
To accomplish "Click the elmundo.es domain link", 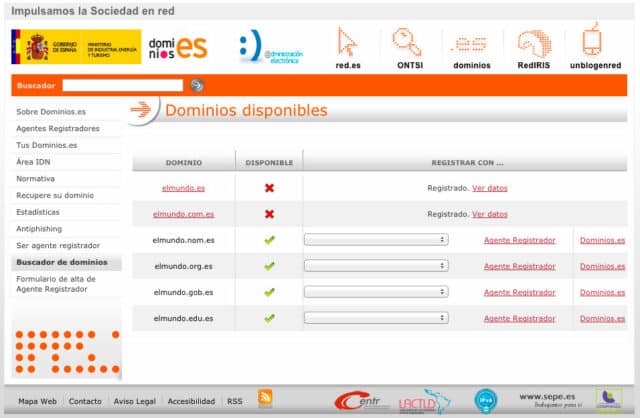I will tap(183, 188).
